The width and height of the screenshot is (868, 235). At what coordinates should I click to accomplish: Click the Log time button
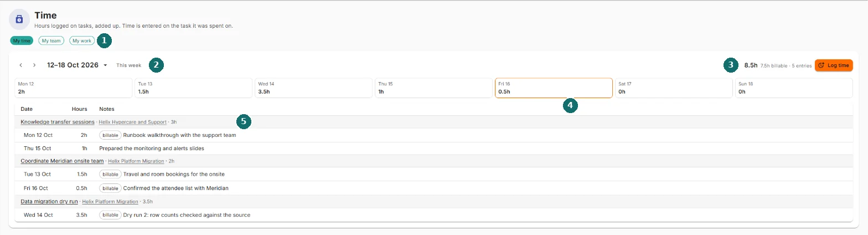(x=834, y=65)
